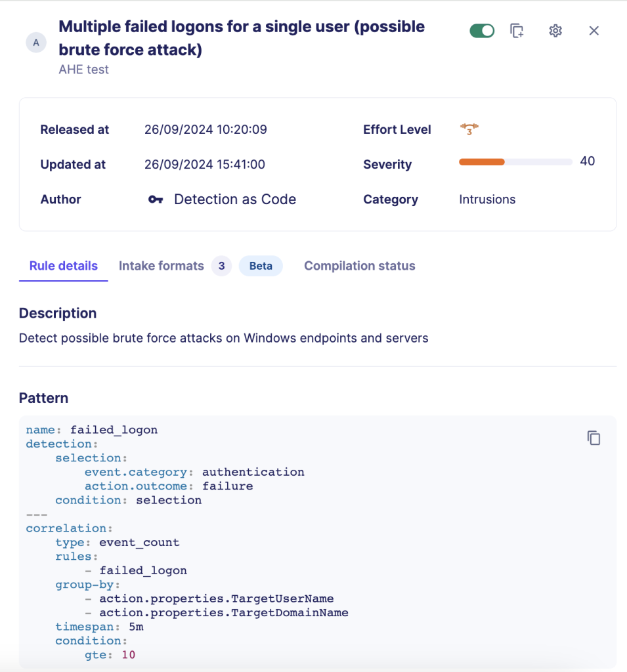This screenshot has width=627, height=672.
Task: Duplicate the rule using the copy-plus icon
Action: (517, 31)
